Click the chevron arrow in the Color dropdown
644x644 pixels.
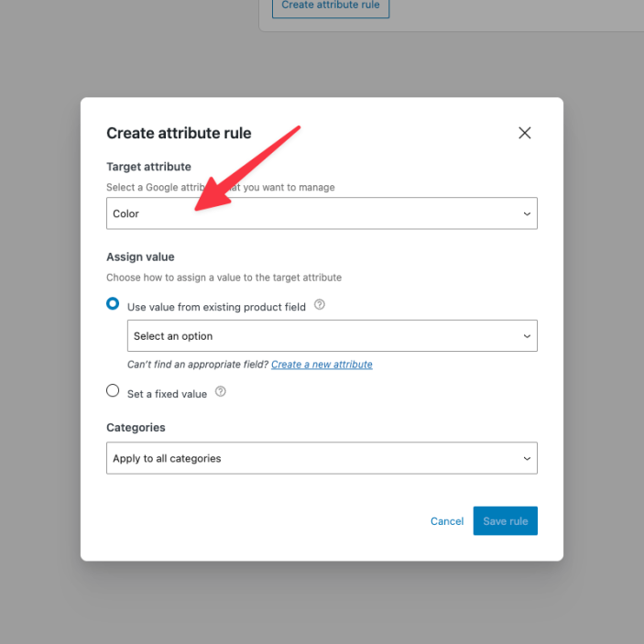click(x=527, y=214)
